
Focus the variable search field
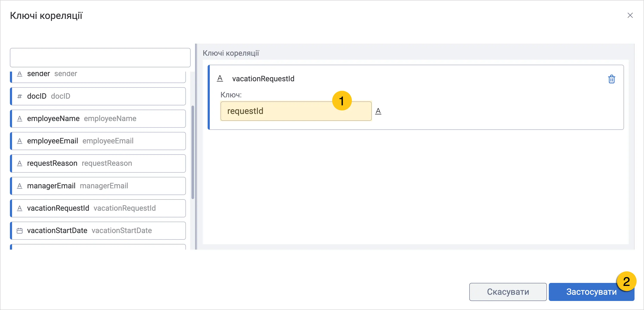point(100,58)
